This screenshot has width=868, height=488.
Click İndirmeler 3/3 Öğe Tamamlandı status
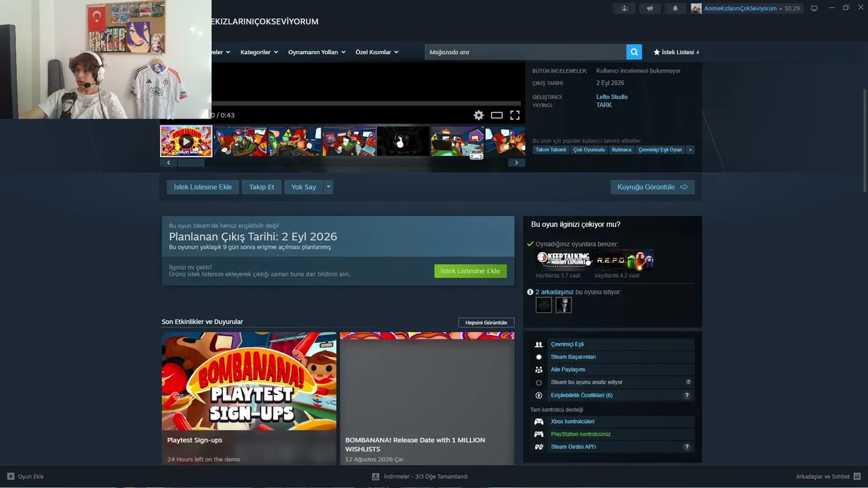tap(426, 476)
